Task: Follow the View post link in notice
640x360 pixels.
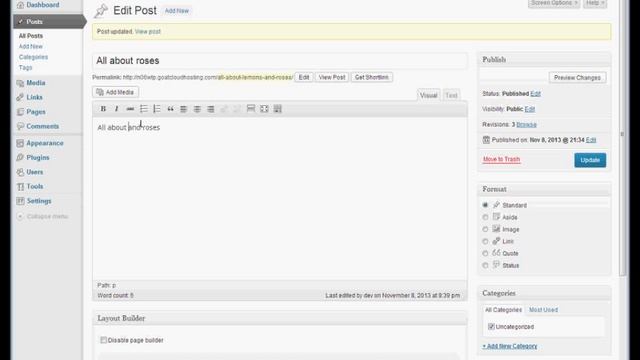Action: tap(148, 31)
